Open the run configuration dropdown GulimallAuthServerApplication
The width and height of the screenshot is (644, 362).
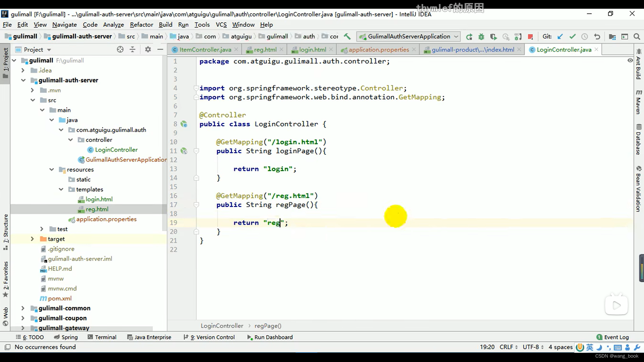pyautogui.click(x=409, y=37)
